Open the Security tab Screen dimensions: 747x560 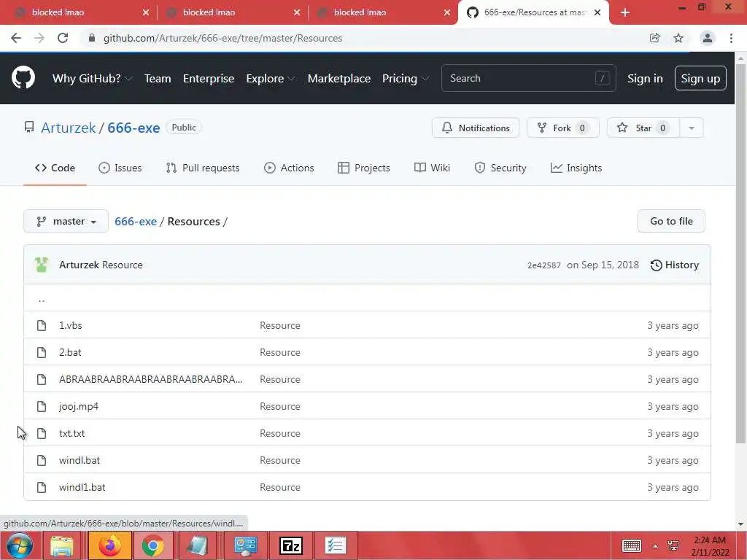click(x=500, y=168)
